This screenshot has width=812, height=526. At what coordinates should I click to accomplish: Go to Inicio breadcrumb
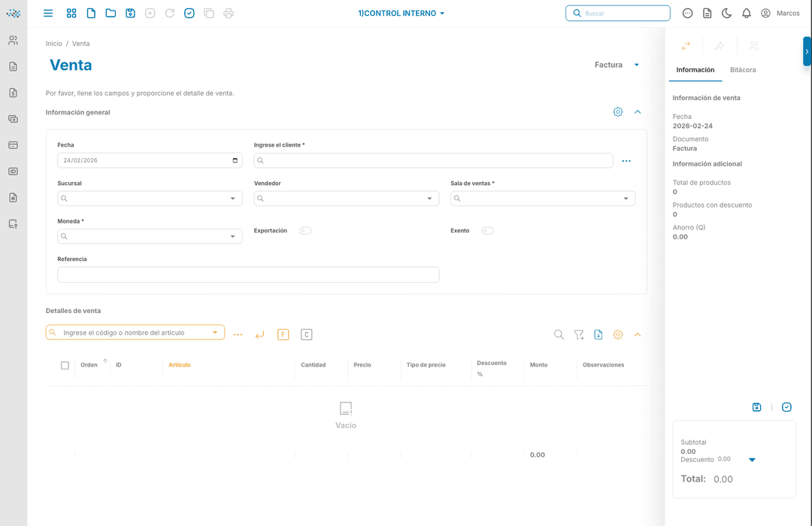coord(54,44)
